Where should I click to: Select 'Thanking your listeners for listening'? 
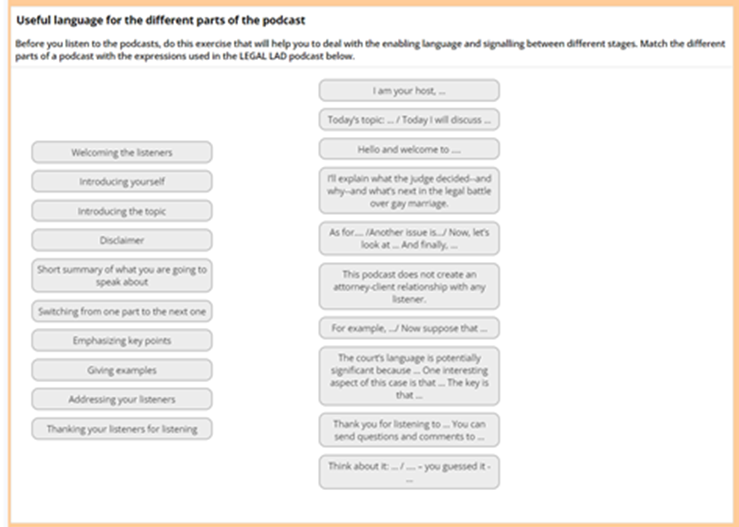pos(122,429)
